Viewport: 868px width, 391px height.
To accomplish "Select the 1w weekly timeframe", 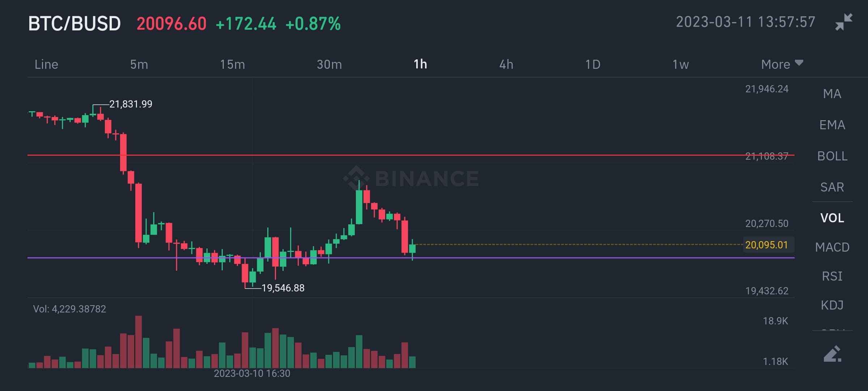I will [x=680, y=64].
